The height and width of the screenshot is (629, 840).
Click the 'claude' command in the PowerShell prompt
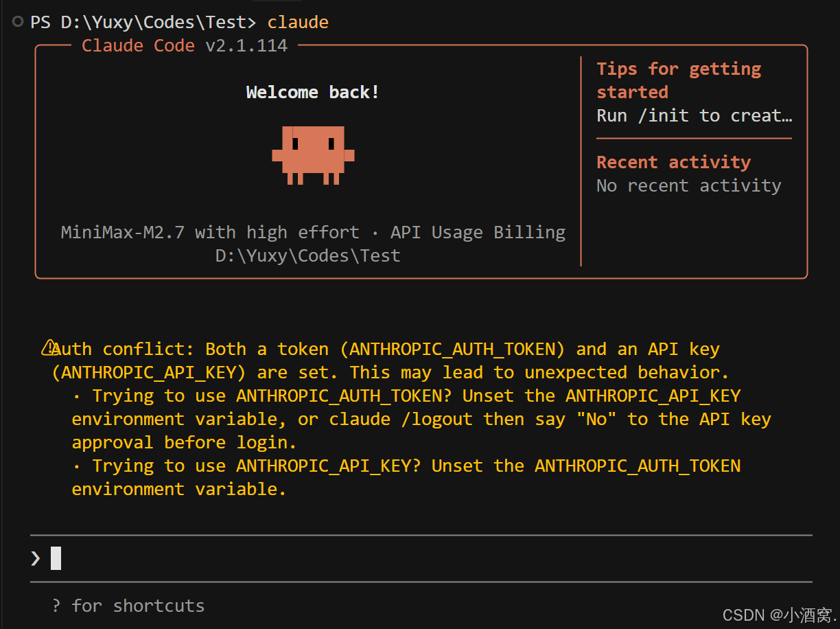click(x=298, y=22)
